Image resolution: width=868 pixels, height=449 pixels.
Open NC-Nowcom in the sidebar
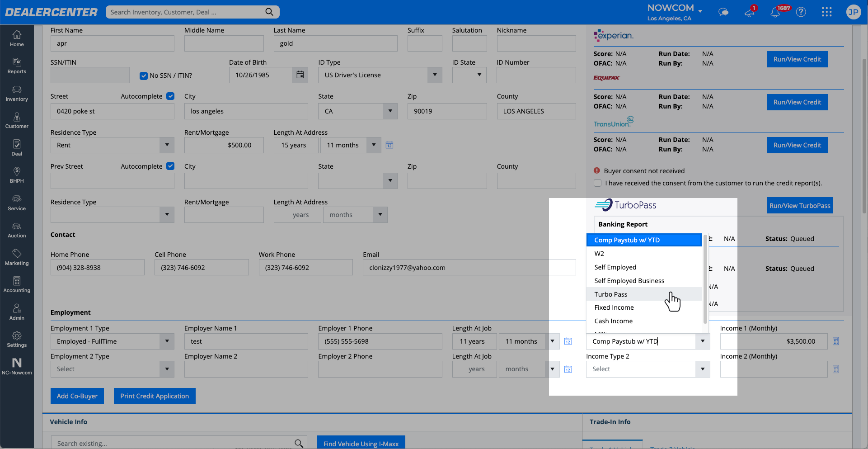[x=17, y=367]
